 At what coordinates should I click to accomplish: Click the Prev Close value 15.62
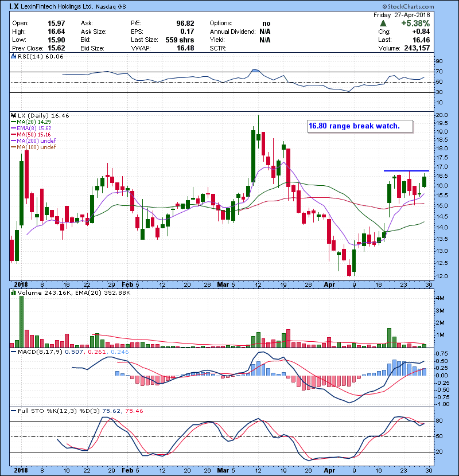[56, 48]
